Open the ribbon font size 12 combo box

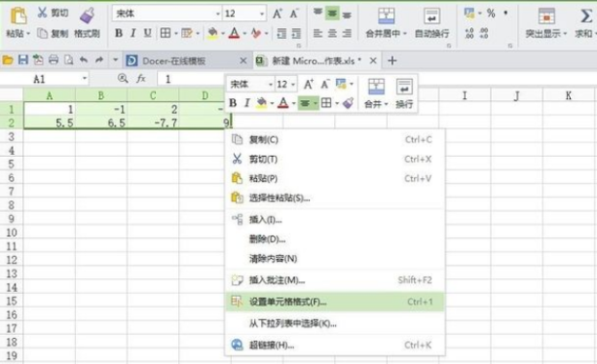coord(245,13)
